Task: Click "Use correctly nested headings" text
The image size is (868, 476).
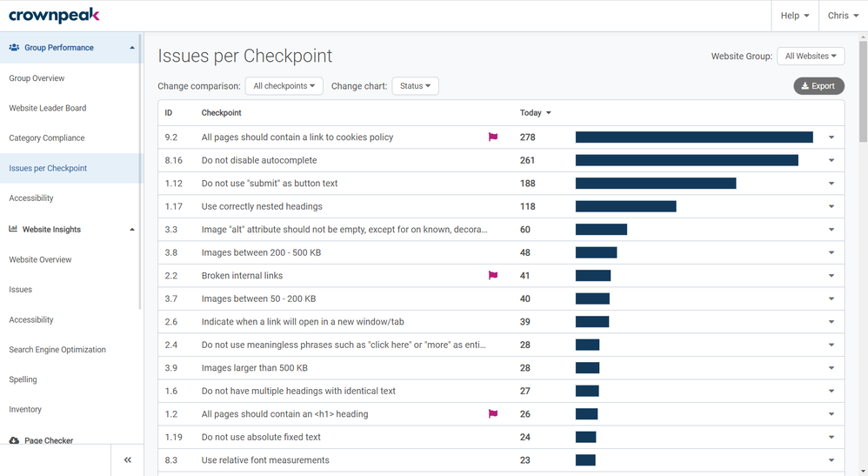Action: coord(262,206)
